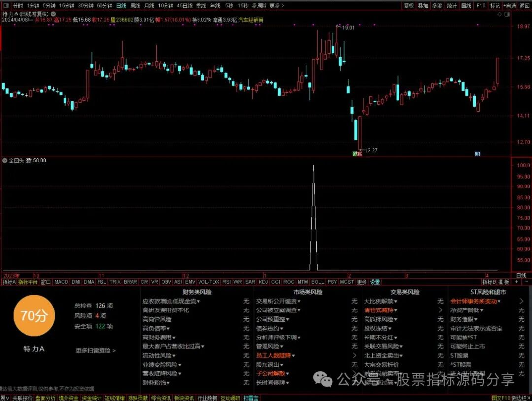Open the 设置 indicator settings
Image resolution: width=532 pixels, height=401 pixels.
[x=375, y=282]
